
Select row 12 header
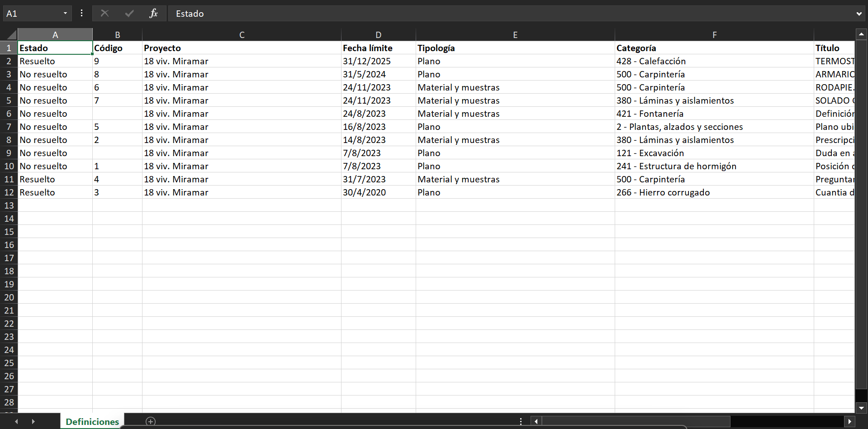pyautogui.click(x=9, y=192)
